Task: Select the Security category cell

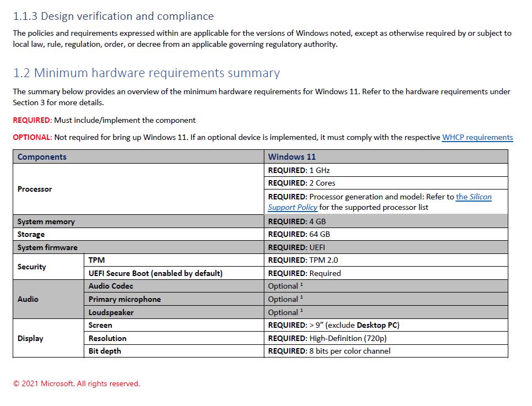Action: click(x=48, y=267)
